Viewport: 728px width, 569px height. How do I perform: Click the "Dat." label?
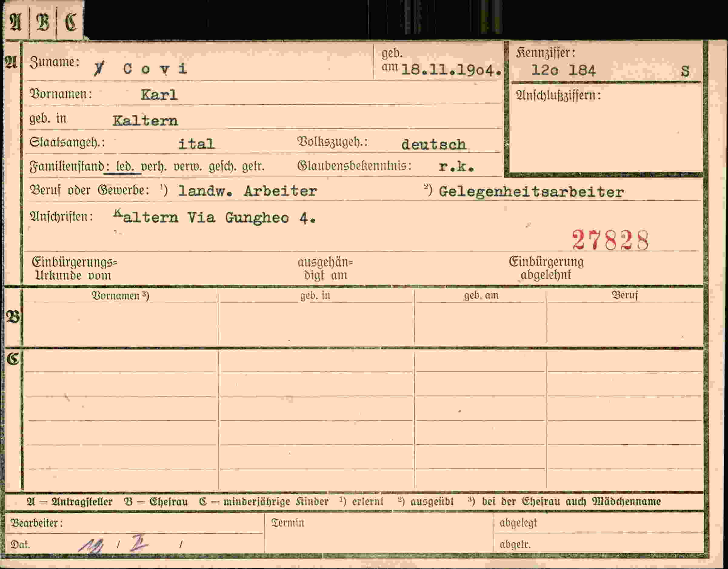point(20,545)
